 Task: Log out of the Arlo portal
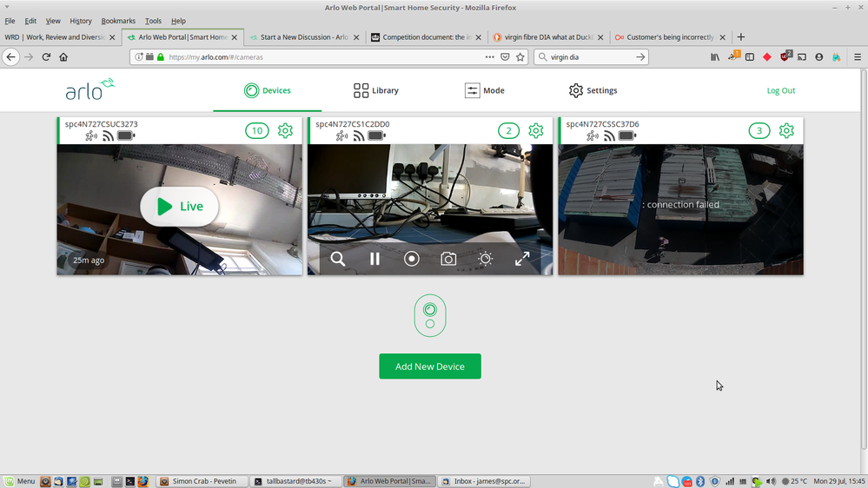[780, 90]
